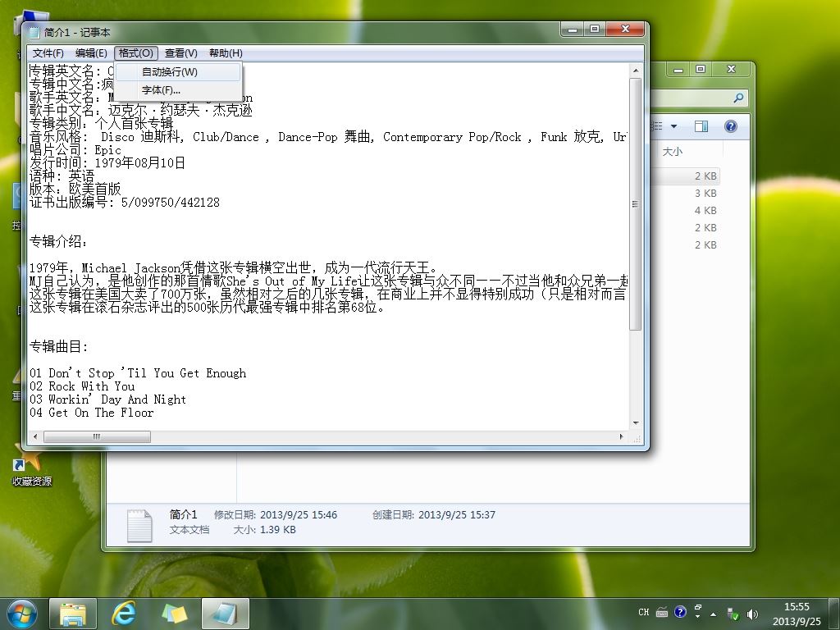Close the Notepad window
Screen dimensions: 840x630
tap(625, 30)
